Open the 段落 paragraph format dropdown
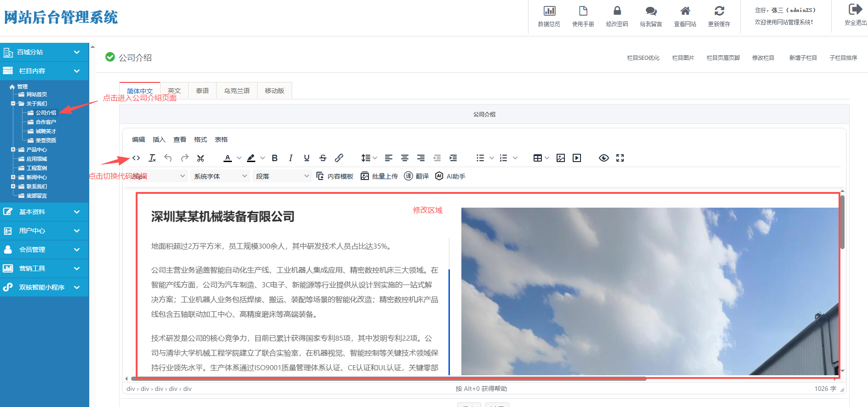 (x=282, y=176)
